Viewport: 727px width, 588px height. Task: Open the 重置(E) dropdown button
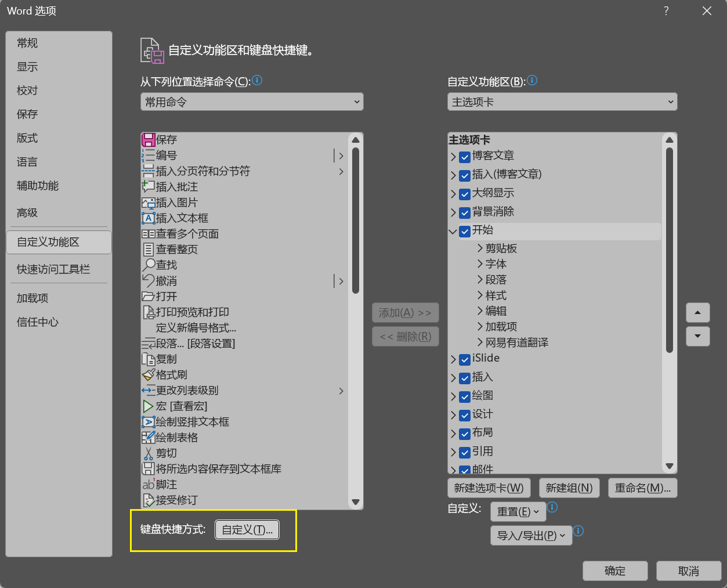(x=518, y=511)
